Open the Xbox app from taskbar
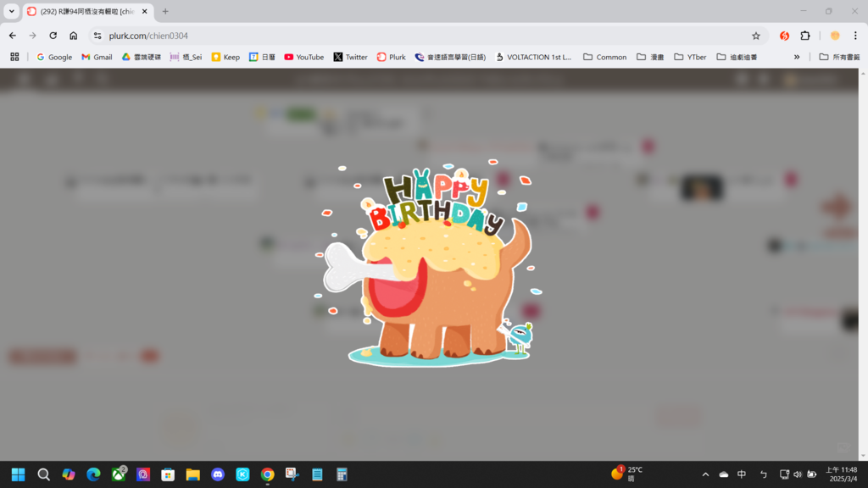Viewport: 868px width, 488px height. point(119,474)
